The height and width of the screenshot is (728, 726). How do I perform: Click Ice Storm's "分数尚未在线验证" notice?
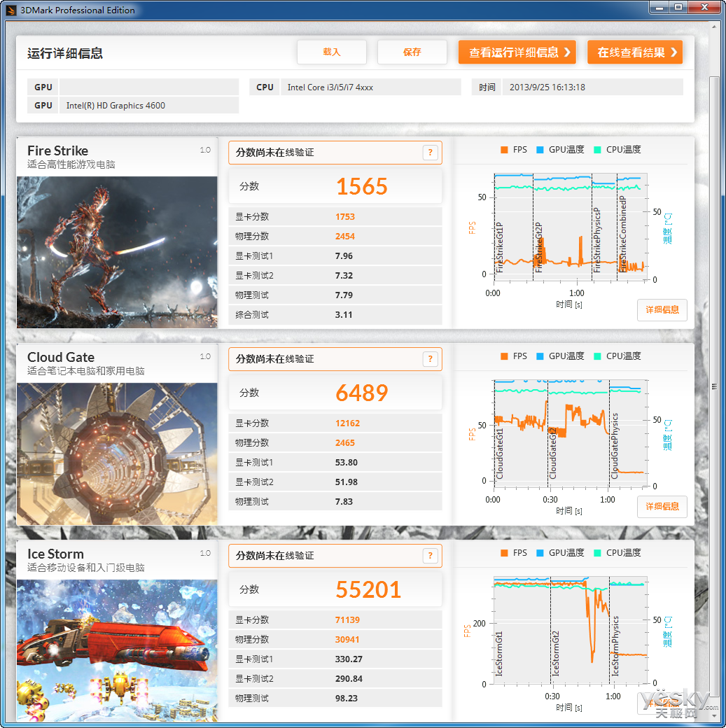275,556
